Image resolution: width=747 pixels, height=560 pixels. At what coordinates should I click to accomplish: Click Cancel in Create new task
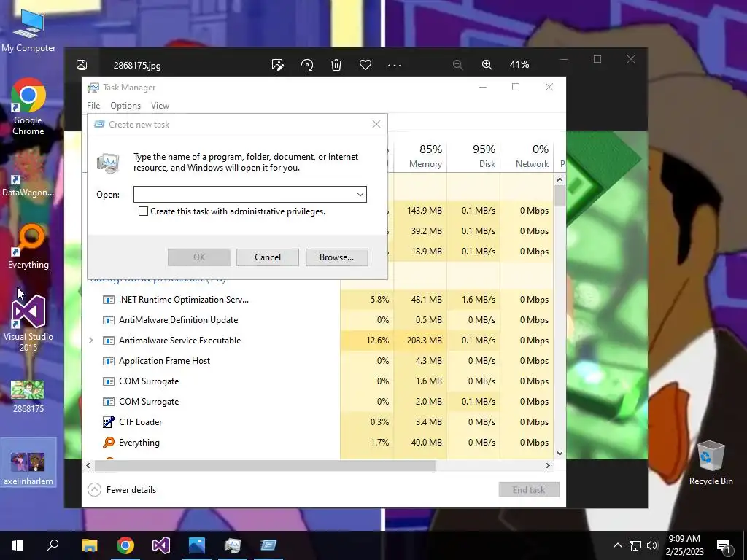267,257
